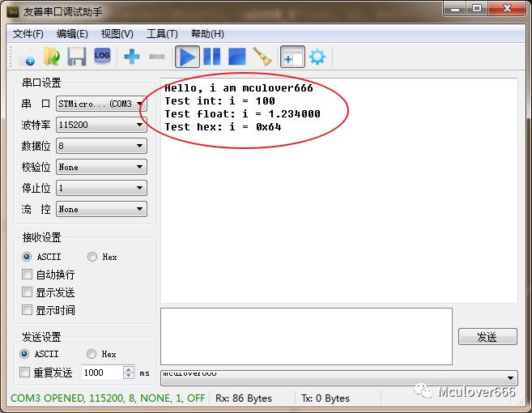Select ASCII in send settings
The width and height of the screenshot is (532, 413).
pos(39,354)
